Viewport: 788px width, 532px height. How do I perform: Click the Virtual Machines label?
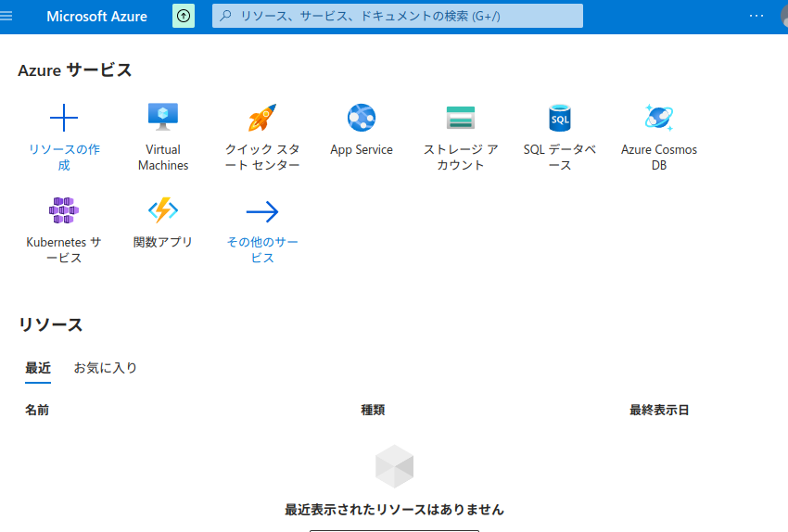163,158
